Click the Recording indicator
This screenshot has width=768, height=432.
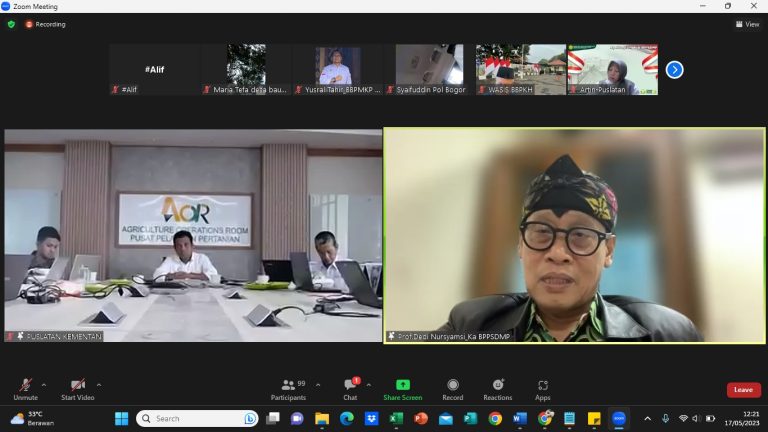[46, 24]
